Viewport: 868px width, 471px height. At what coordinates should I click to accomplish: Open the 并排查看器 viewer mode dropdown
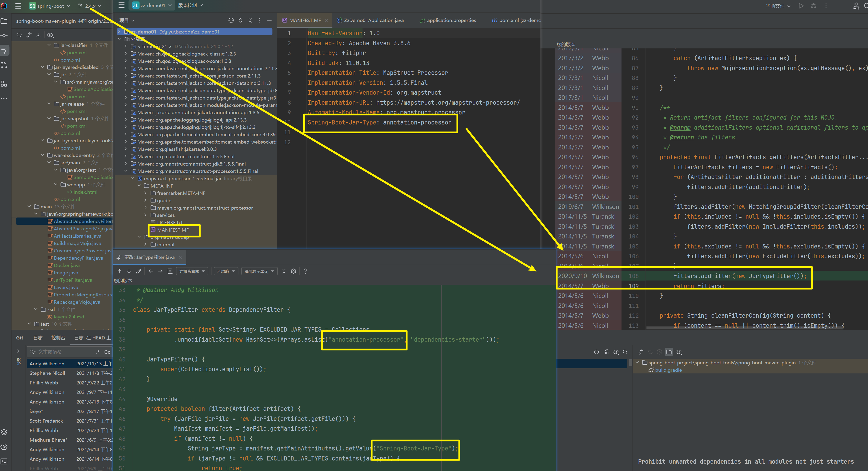pos(192,271)
